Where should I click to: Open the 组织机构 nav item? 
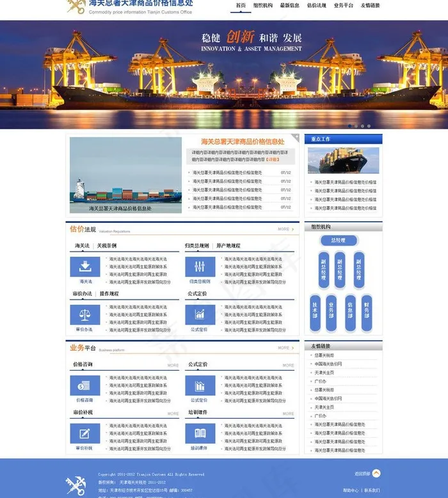[x=263, y=5]
